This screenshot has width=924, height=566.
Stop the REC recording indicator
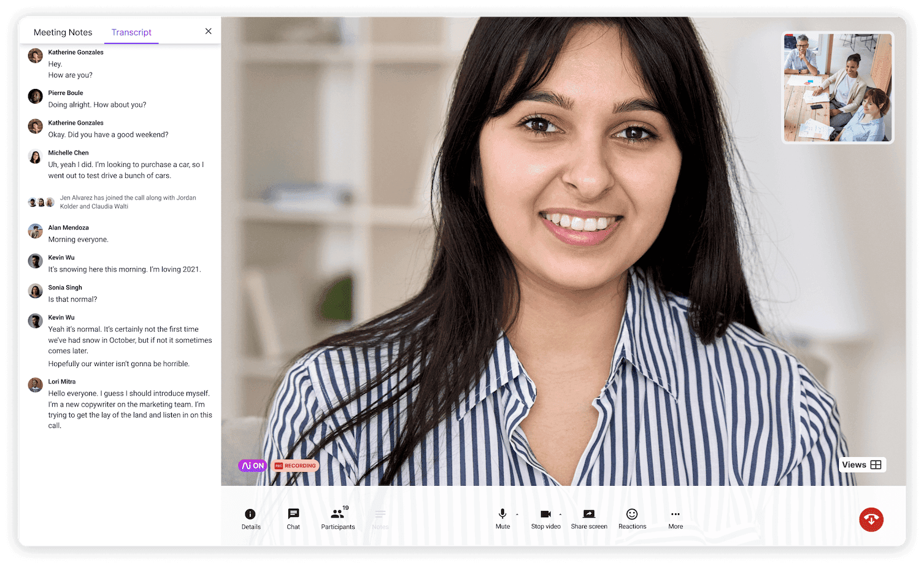pos(295,465)
